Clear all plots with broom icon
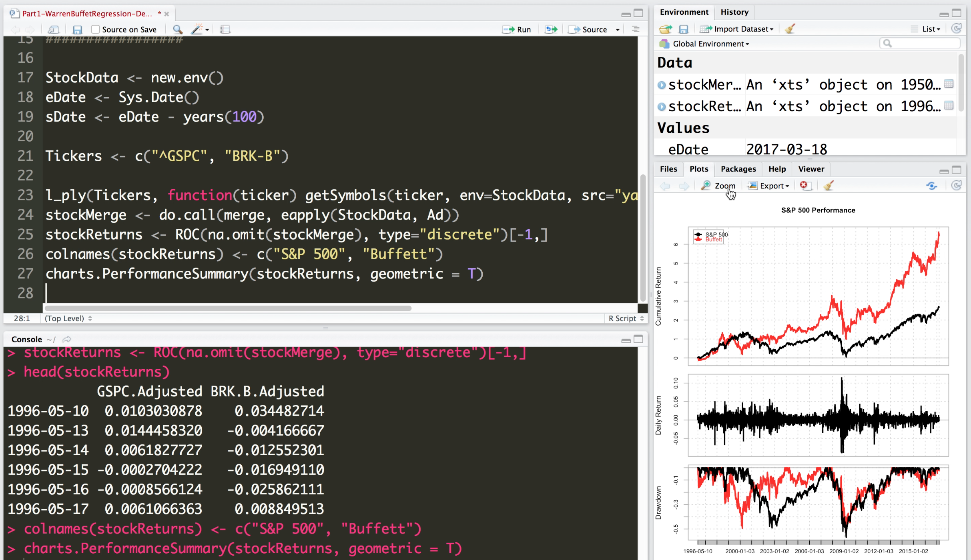 click(829, 186)
